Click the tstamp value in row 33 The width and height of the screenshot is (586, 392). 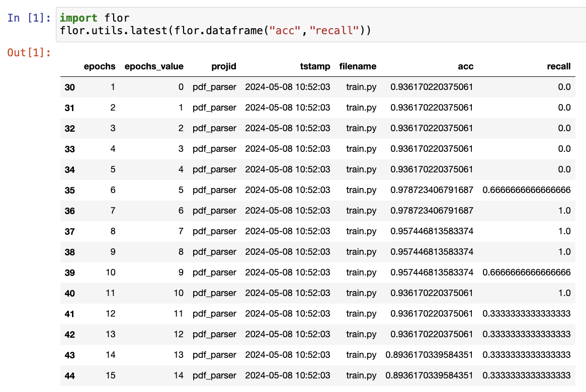[x=288, y=149]
